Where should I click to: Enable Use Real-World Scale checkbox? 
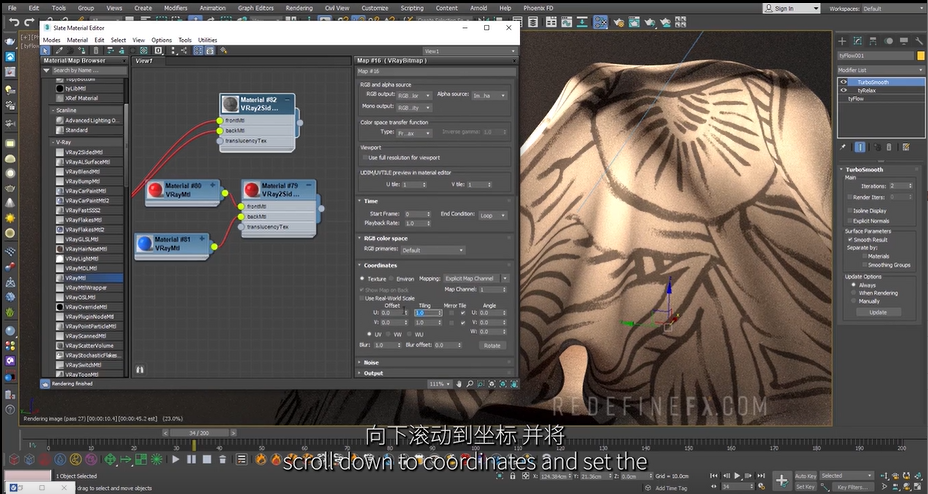pos(362,298)
